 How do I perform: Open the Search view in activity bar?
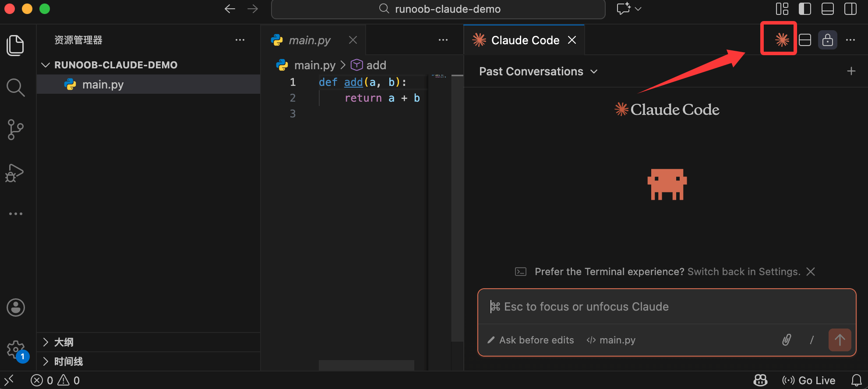[15, 88]
